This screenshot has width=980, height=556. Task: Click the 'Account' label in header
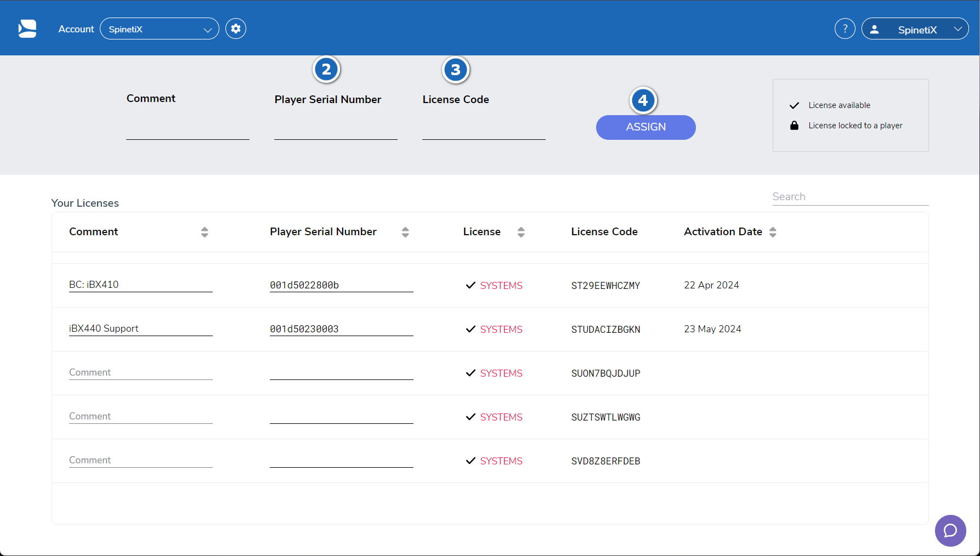76,29
